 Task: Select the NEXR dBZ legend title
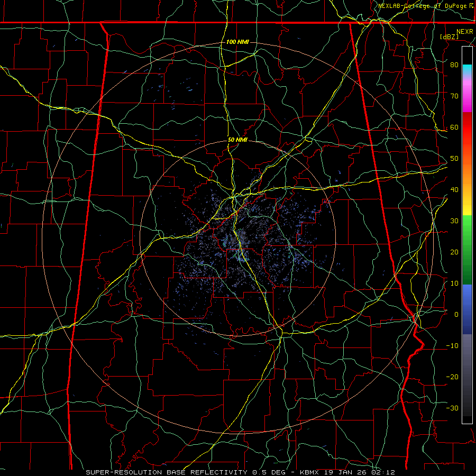click(456, 34)
